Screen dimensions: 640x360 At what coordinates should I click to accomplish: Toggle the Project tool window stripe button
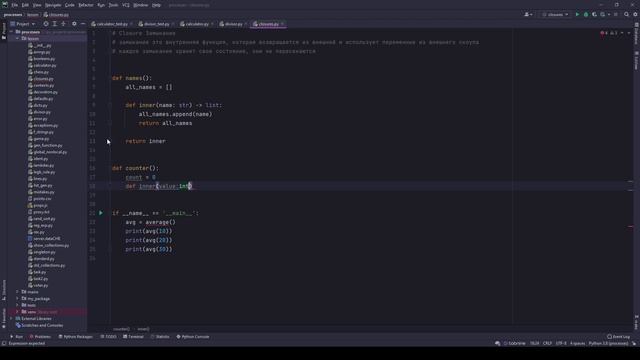tap(4, 31)
